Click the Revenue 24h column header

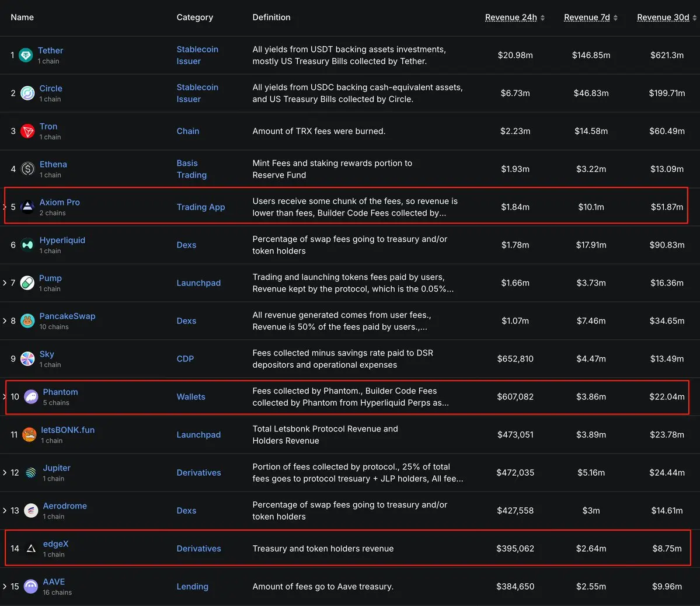[x=511, y=18]
